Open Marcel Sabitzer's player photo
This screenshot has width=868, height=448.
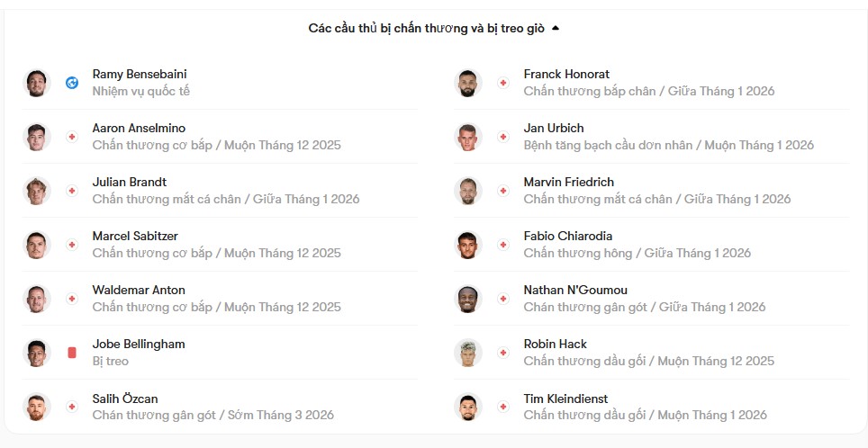(x=37, y=245)
